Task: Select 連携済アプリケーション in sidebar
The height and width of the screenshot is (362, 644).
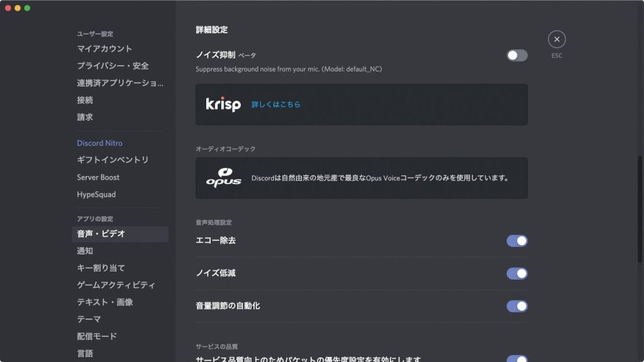Action: (x=119, y=83)
